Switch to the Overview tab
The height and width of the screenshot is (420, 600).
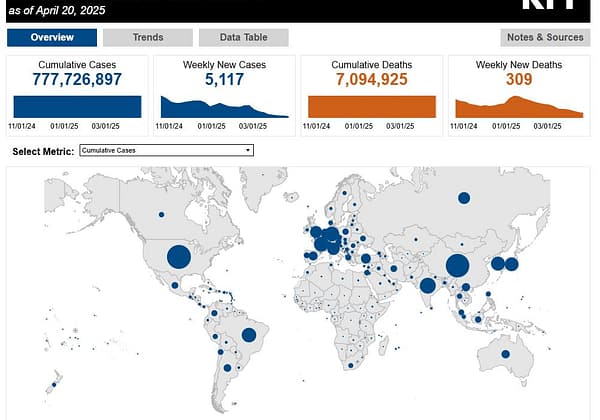[x=52, y=38]
